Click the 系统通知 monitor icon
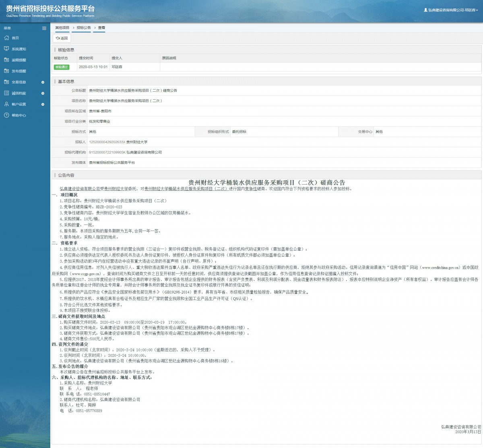Viewport: 483px width, 448px height. coord(6,49)
